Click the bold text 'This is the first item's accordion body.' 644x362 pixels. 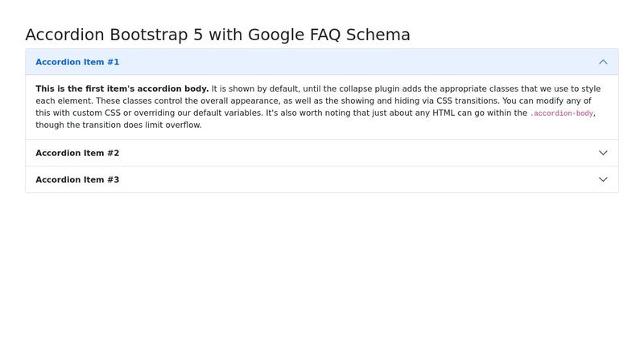122,88
